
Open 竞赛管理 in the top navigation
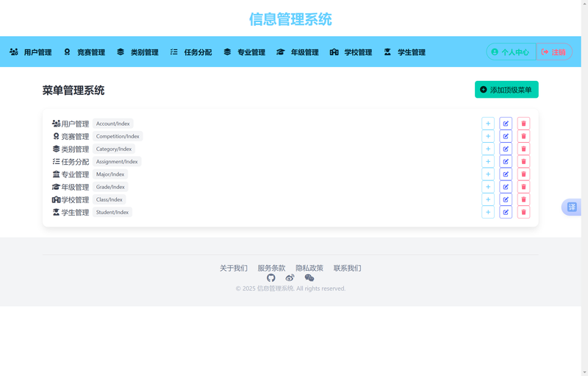pyautogui.click(x=85, y=52)
